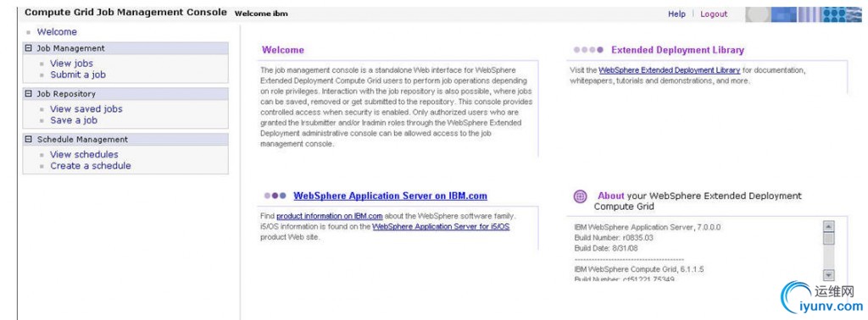
Task: Click the Schedule Management header label
Action: click(82, 140)
